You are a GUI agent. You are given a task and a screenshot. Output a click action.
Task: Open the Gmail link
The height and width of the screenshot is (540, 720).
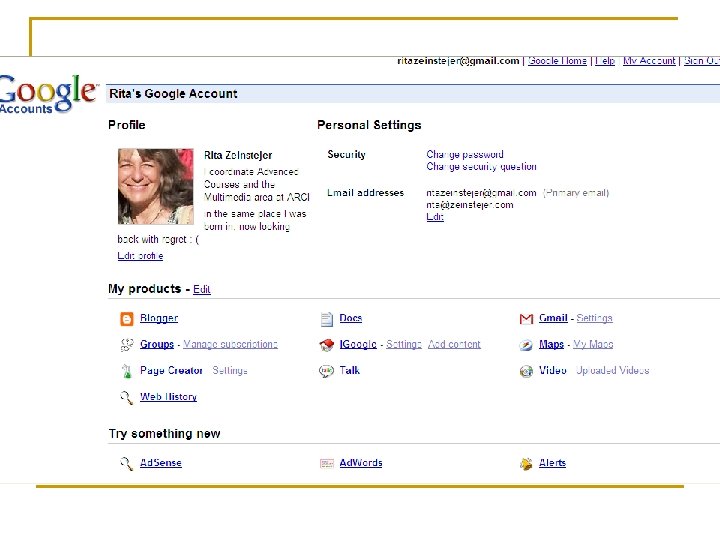tap(553, 318)
